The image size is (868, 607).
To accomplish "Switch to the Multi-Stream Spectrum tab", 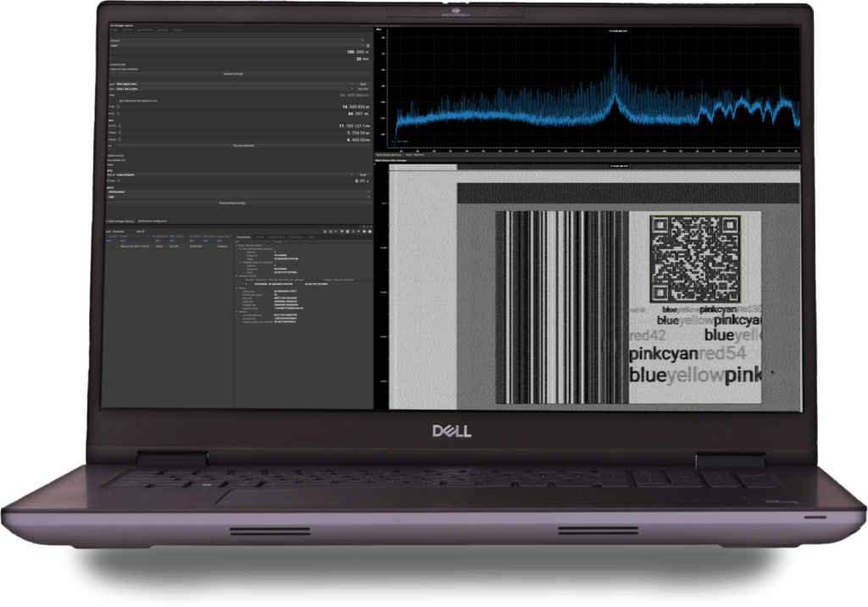I will click(x=388, y=154).
